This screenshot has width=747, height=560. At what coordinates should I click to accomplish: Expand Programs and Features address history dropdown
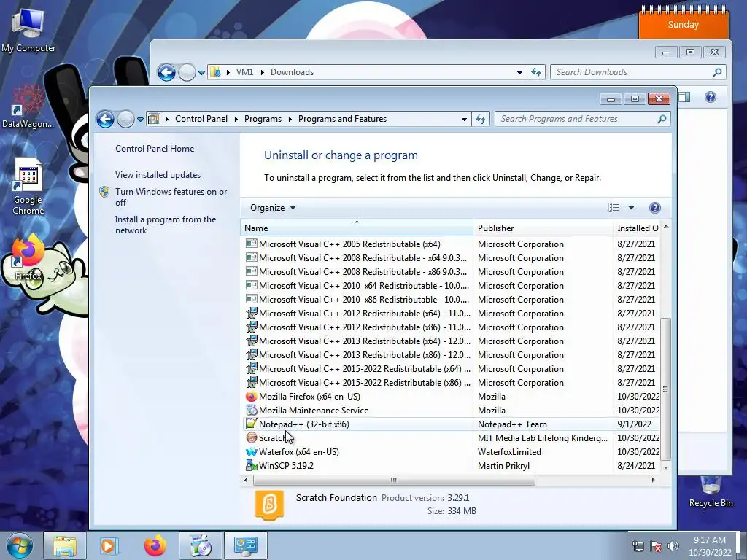464,119
